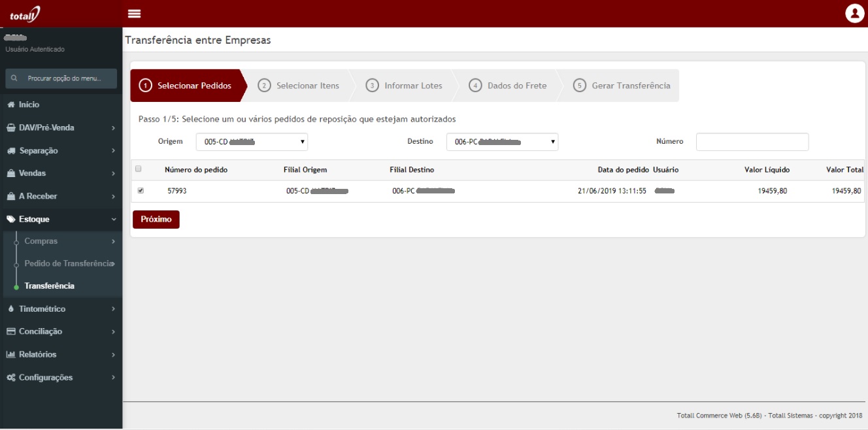This screenshot has width=868, height=430.
Task: Go to the Gerar Transferência step tab
Action: 622,86
